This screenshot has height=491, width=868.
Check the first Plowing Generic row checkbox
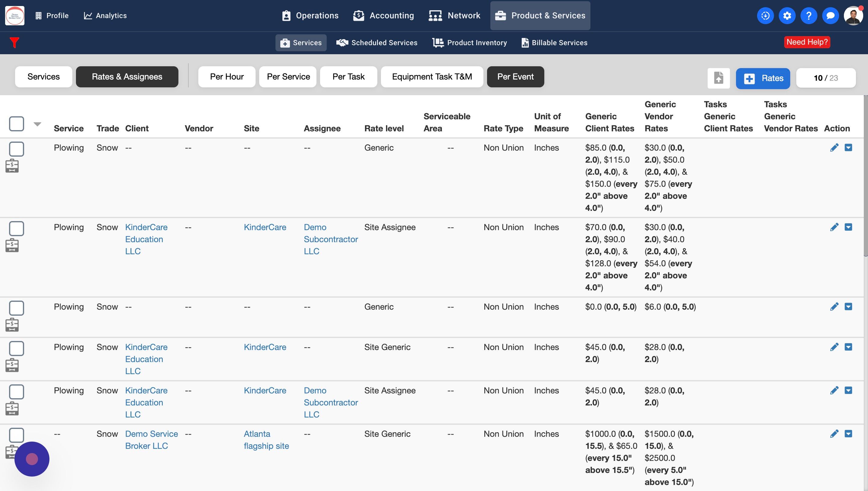(17, 149)
